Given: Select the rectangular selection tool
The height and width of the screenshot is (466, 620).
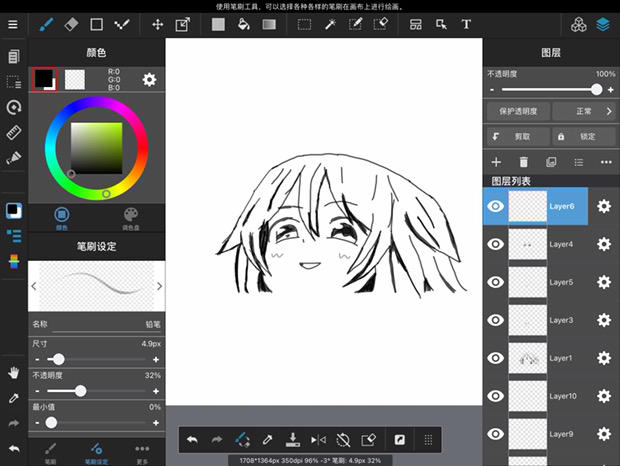Looking at the screenshot, I should point(304,25).
